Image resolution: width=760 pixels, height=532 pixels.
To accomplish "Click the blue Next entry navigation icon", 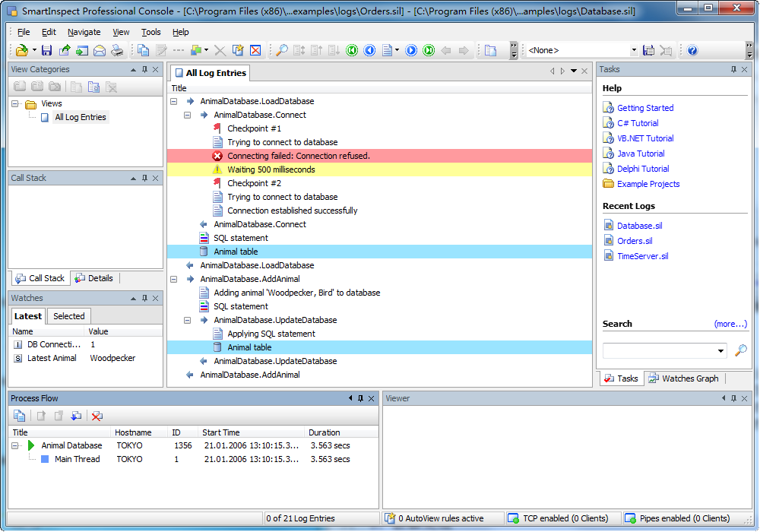I will [x=411, y=50].
